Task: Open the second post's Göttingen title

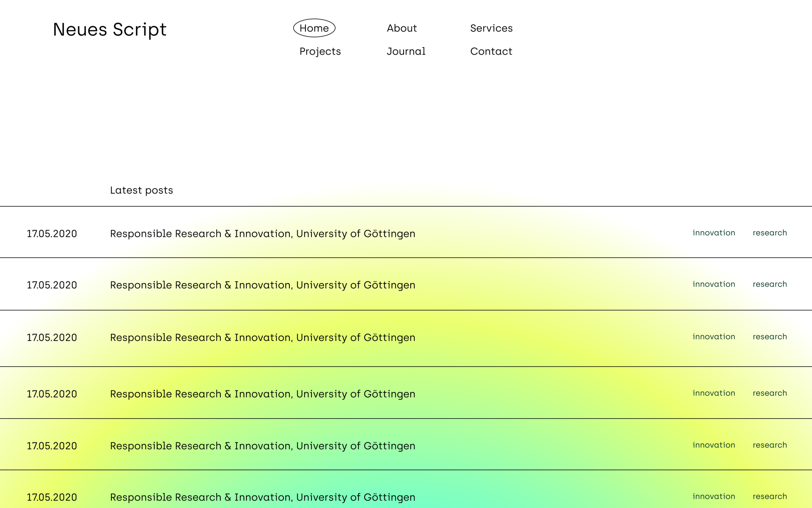Action: coord(262,285)
